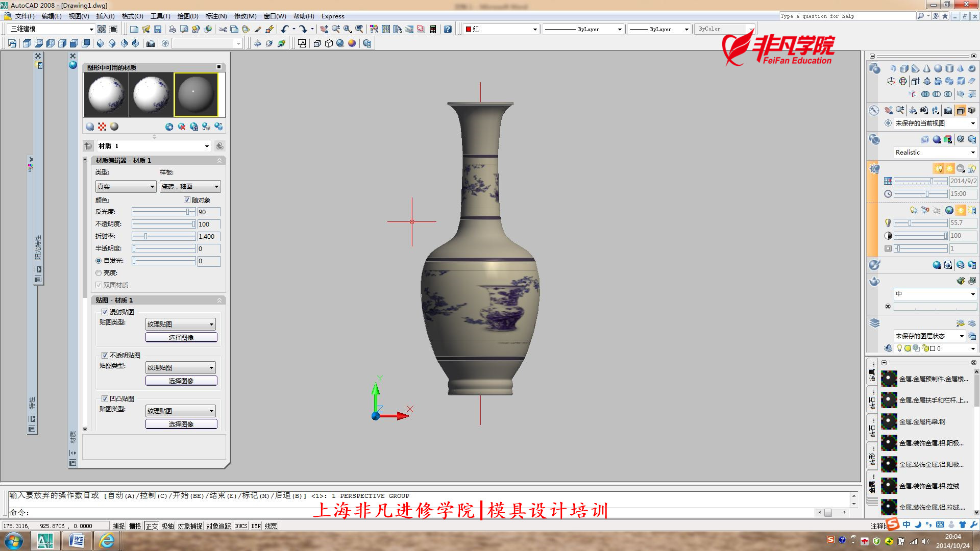
Task: Click Layer properties stack icon in dashboard
Action: point(874,323)
